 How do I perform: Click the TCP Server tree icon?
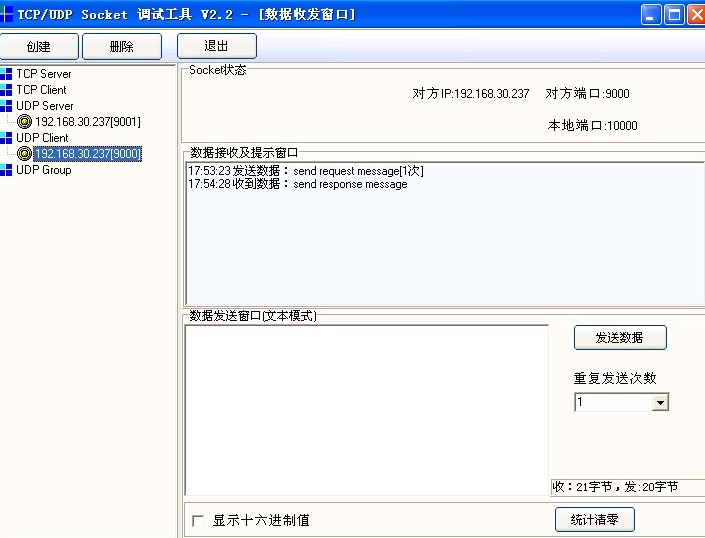point(7,74)
